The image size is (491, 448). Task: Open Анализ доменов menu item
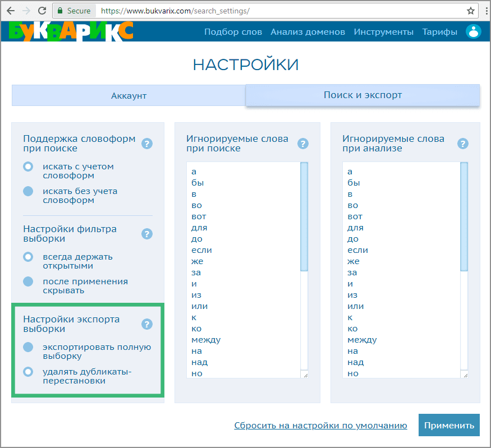coord(308,32)
